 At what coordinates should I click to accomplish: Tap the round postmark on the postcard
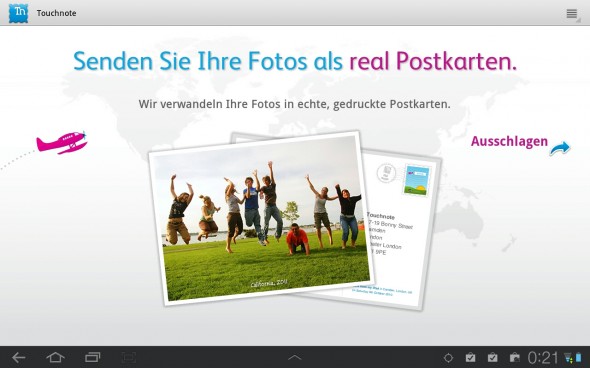(x=386, y=173)
